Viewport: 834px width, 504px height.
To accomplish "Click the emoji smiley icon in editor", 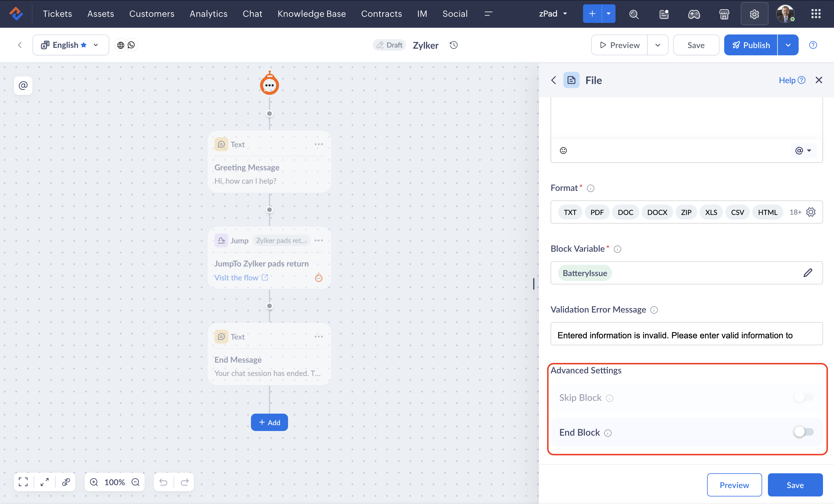I will (563, 151).
